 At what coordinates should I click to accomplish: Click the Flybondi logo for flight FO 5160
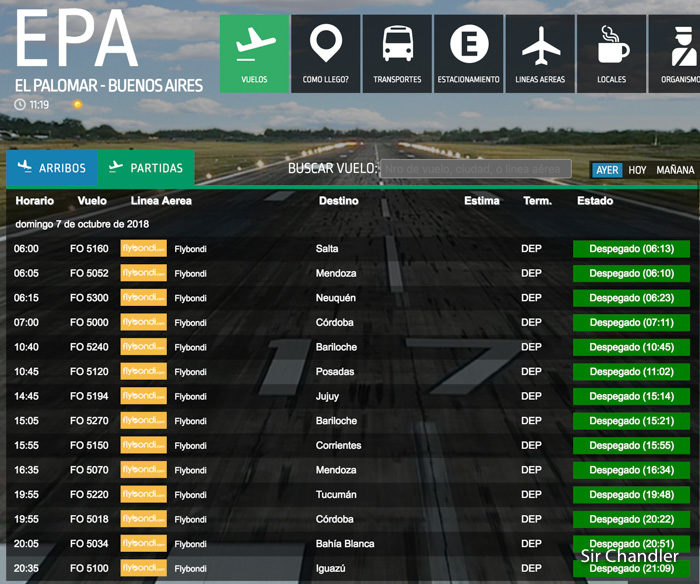click(143, 248)
